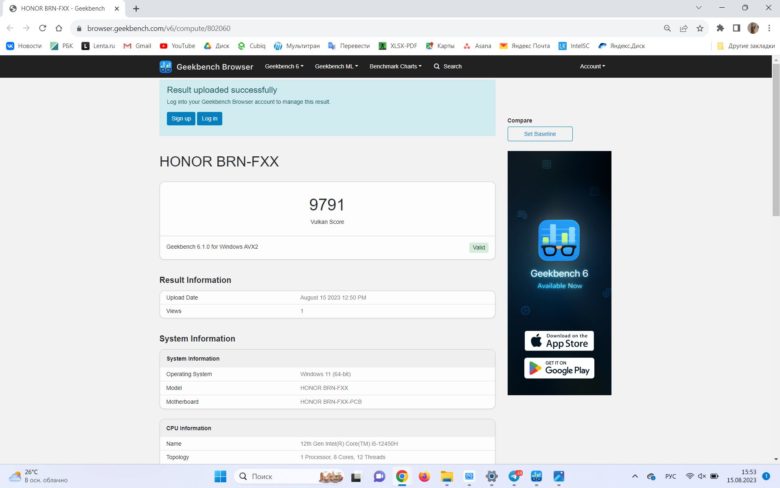780x488 pixels.
Task: Bookmark this page with the star icon
Action: click(x=700, y=28)
